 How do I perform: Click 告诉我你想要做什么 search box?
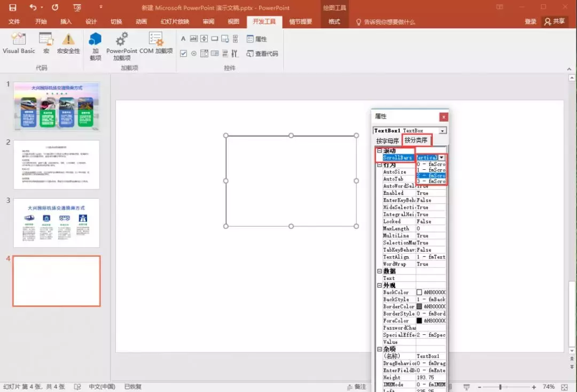coord(386,22)
